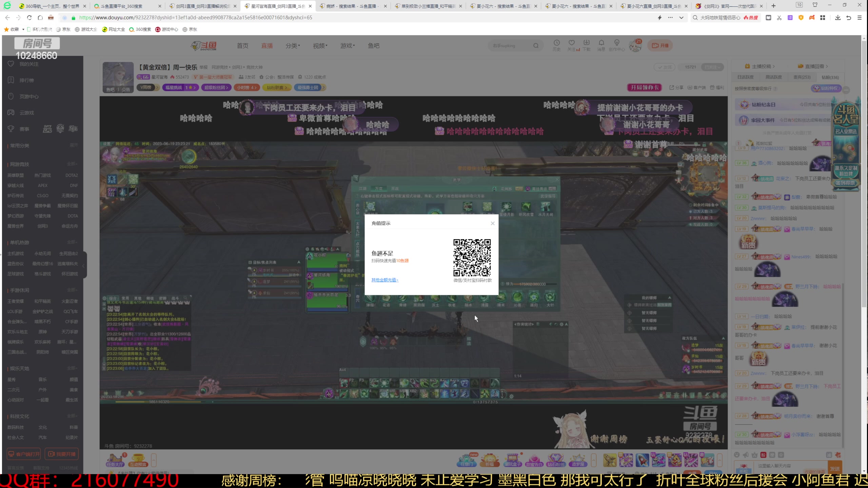The image size is (868, 488).
Task: Toggle the 友邻 check button
Action: [665, 67]
